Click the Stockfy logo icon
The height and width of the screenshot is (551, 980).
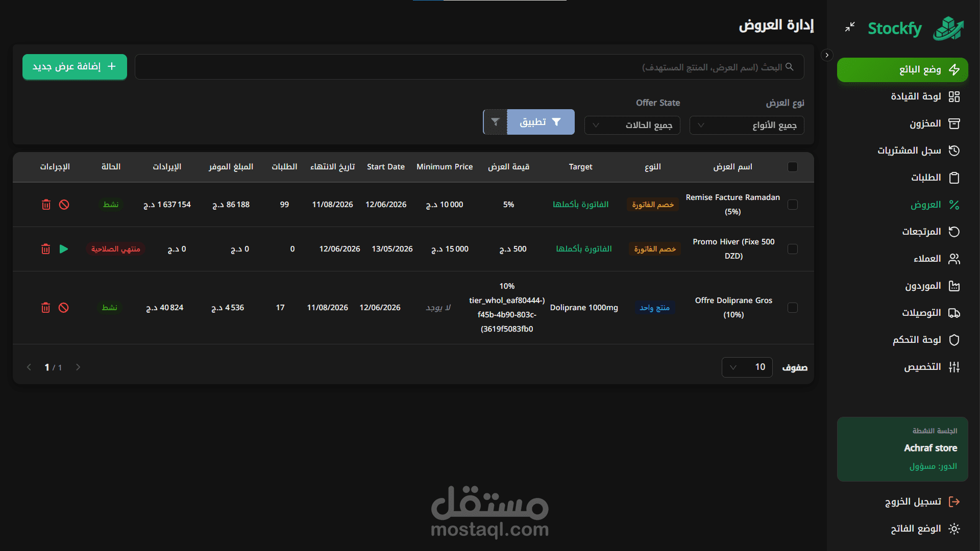[948, 28]
